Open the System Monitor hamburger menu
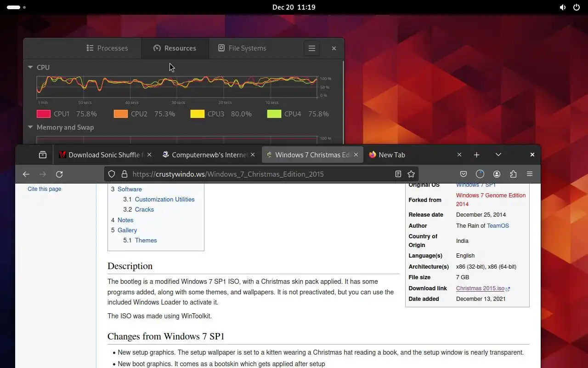 coord(311,48)
